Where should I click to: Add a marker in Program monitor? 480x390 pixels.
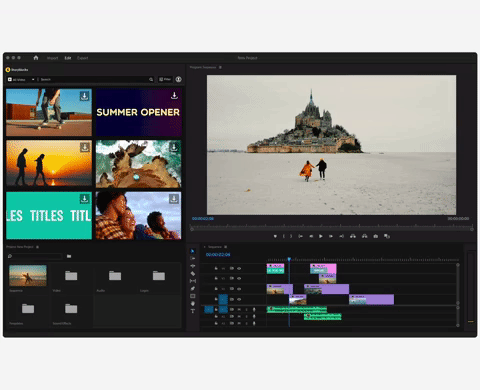(x=275, y=236)
